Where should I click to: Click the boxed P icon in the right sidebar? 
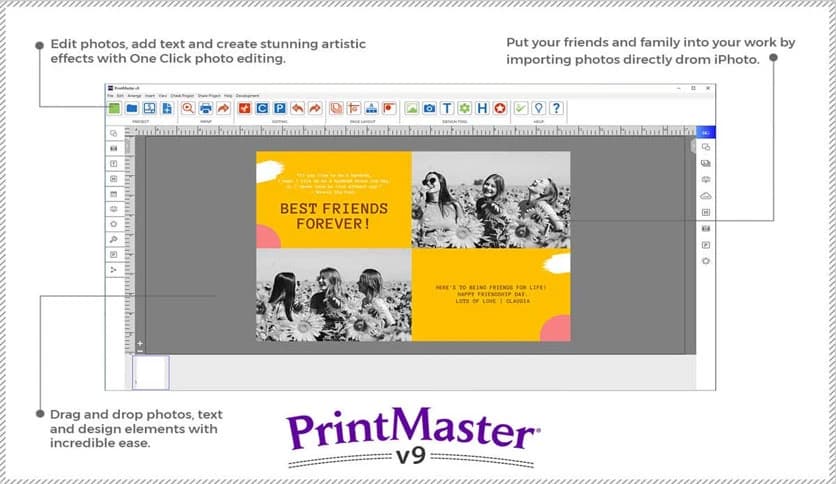tap(706, 245)
